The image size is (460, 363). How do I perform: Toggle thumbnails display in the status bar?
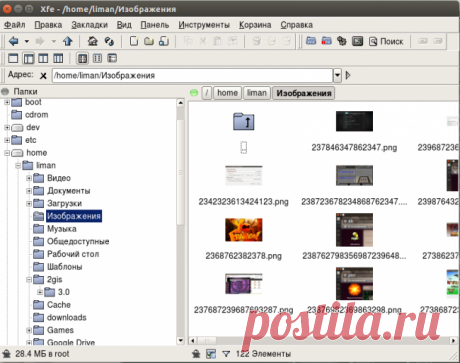(211, 354)
